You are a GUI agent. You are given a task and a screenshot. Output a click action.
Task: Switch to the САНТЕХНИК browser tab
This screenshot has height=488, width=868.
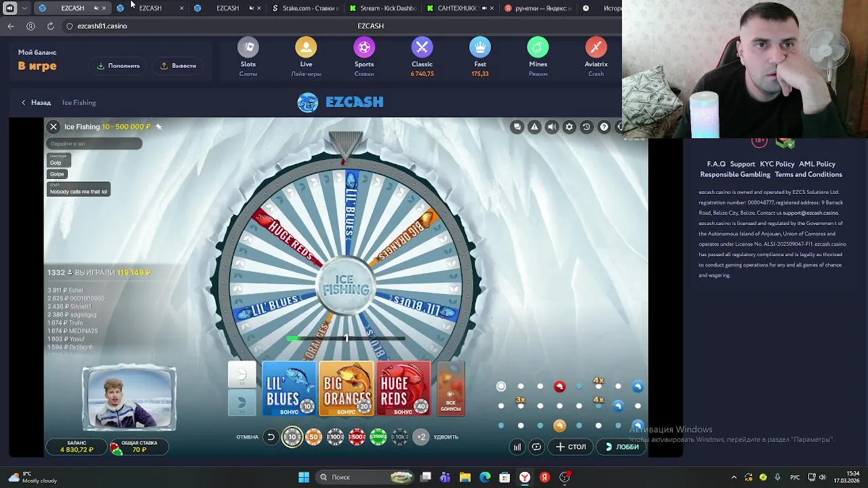pyautogui.click(x=460, y=8)
